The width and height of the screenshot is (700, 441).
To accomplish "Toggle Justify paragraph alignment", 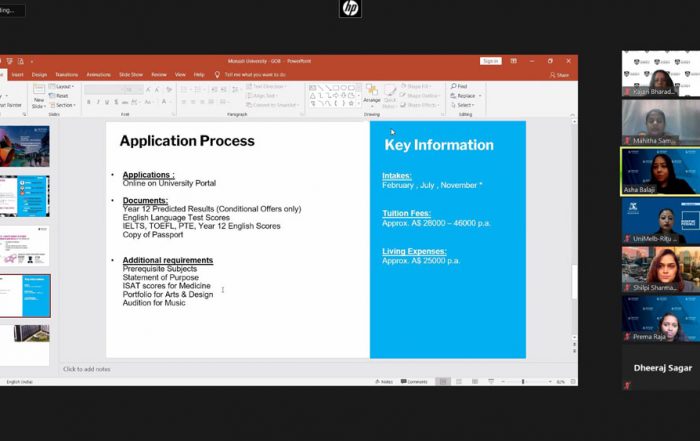I will click(x=211, y=102).
